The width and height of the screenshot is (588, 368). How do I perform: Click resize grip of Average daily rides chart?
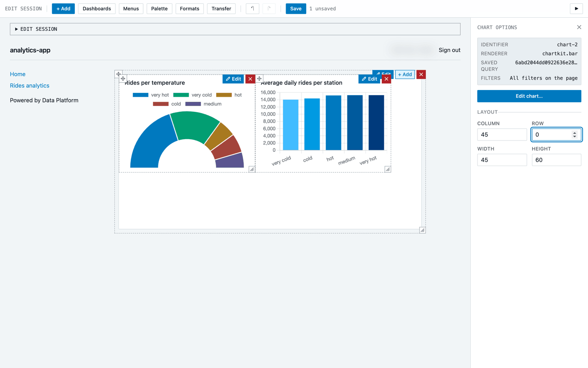pos(388,169)
